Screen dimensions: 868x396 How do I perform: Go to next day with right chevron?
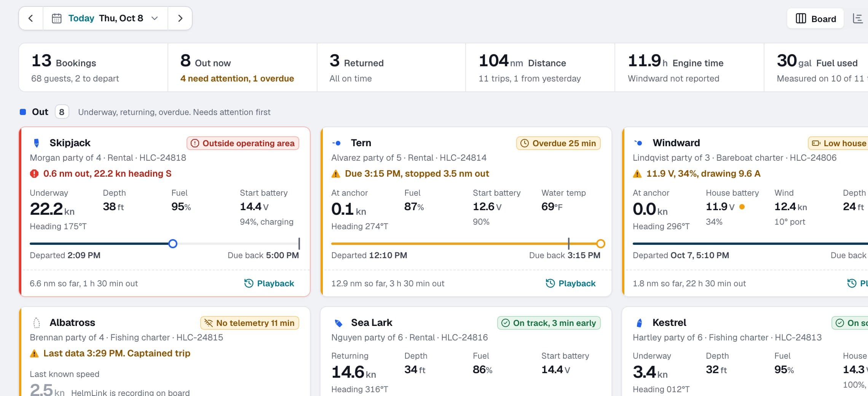pos(180,18)
